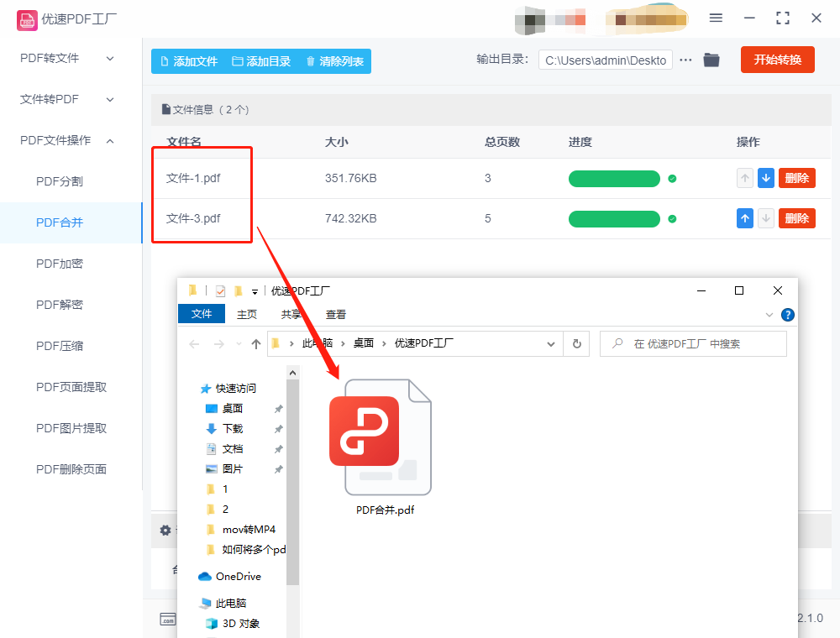Delete 文件-1.pdf with 删除 button

(x=796, y=178)
